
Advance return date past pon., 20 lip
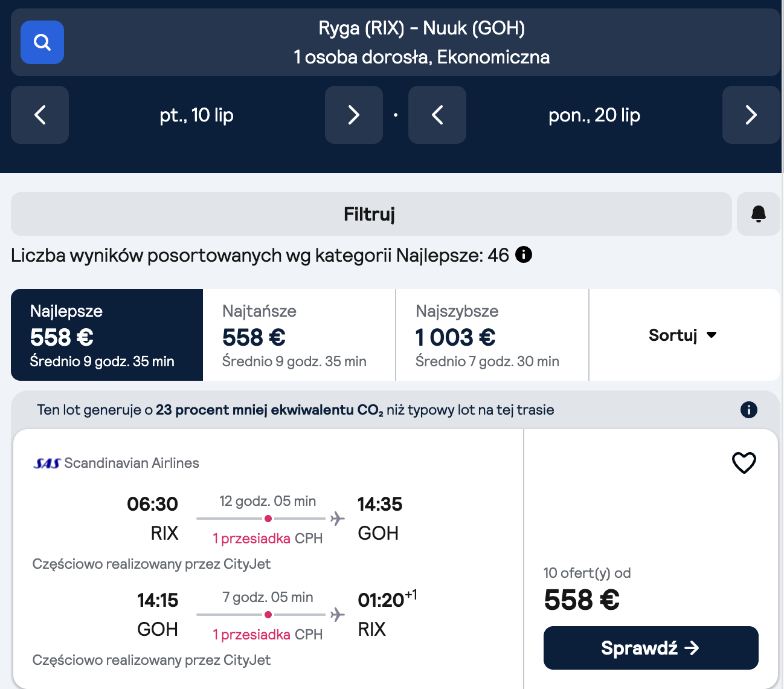click(x=751, y=115)
